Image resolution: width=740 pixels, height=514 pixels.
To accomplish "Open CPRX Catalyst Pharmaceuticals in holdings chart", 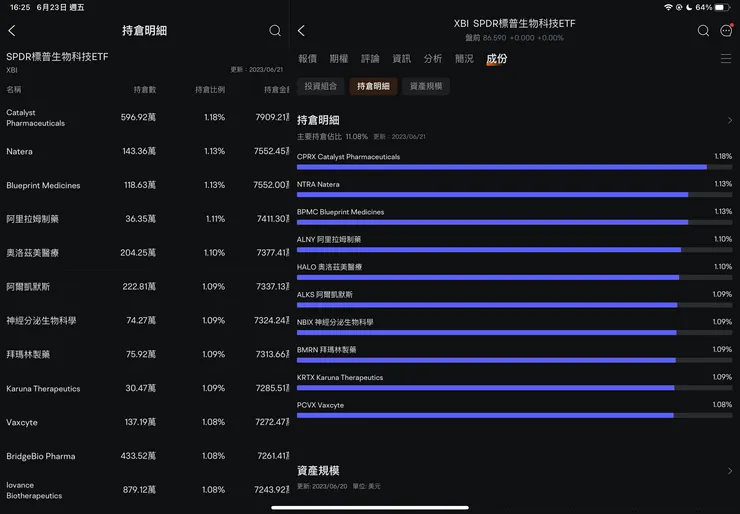I will click(348, 157).
